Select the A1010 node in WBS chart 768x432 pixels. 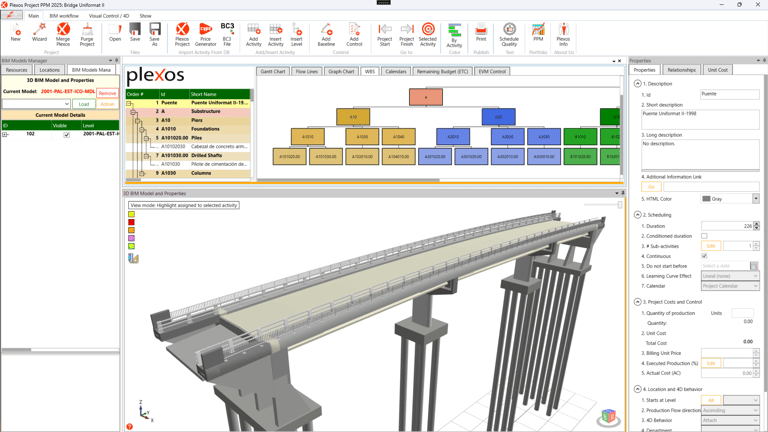pyautogui.click(x=308, y=137)
